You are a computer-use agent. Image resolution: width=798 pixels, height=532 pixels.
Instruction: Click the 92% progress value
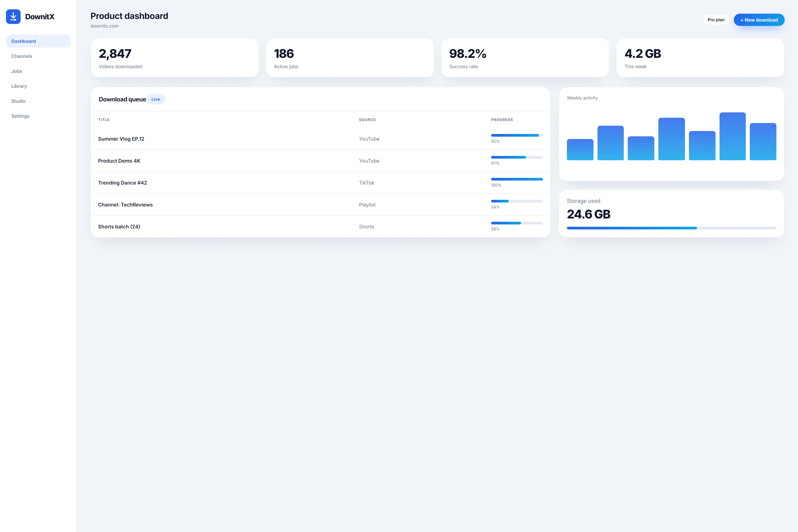(495, 141)
